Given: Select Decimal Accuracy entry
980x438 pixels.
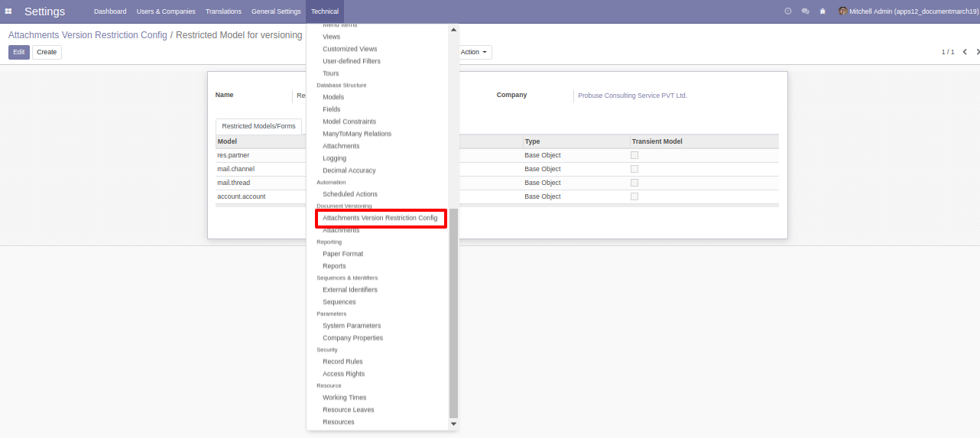Looking at the screenshot, I should pyautogui.click(x=349, y=170).
